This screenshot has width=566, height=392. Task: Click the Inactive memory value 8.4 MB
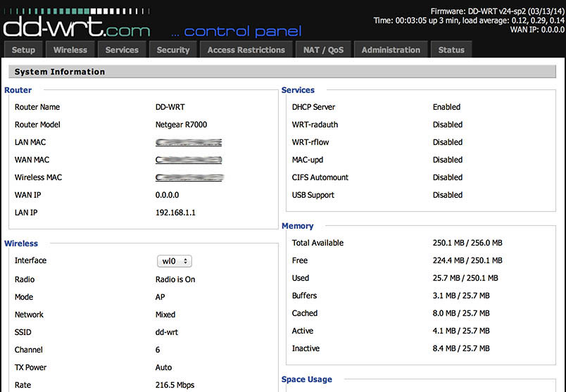pyautogui.click(x=461, y=348)
